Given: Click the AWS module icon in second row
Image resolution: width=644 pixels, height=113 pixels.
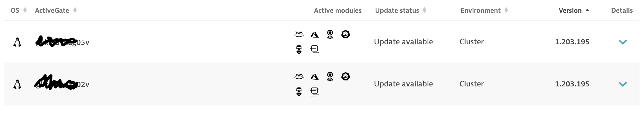Looking at the screenshot, I should 299,76.
